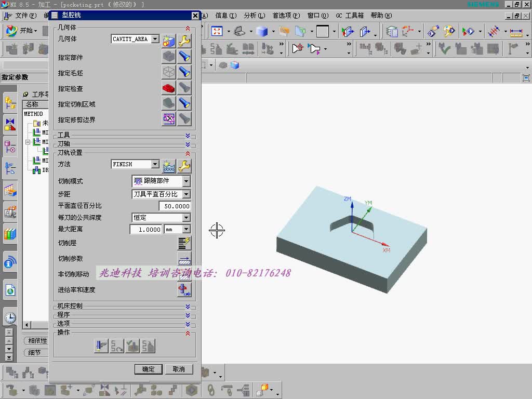
Task: Open Cutting Parameters (切削参数) icon
Action: click(x=184, y=259)
